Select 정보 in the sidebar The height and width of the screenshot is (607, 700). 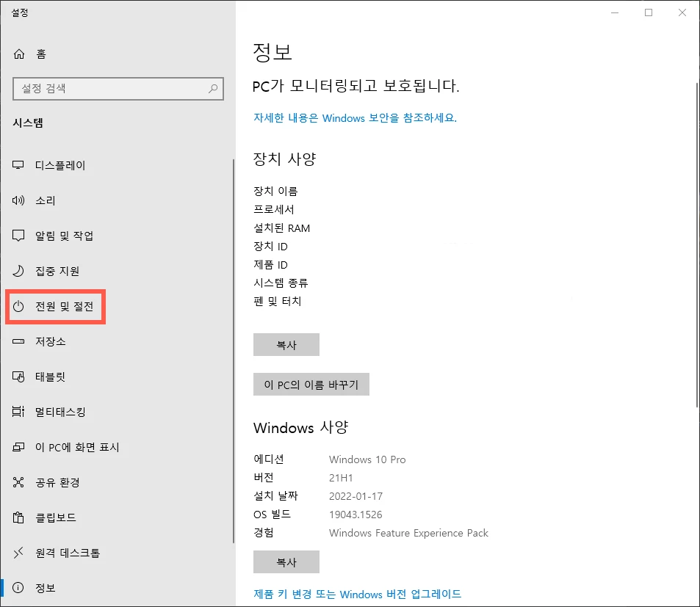[117, 588]
